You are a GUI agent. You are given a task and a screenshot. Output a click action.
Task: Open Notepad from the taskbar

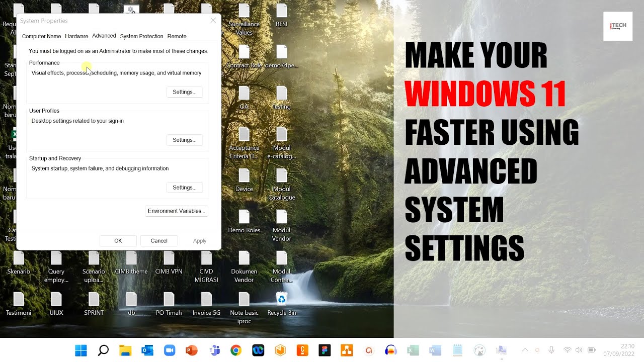point(457,350)
